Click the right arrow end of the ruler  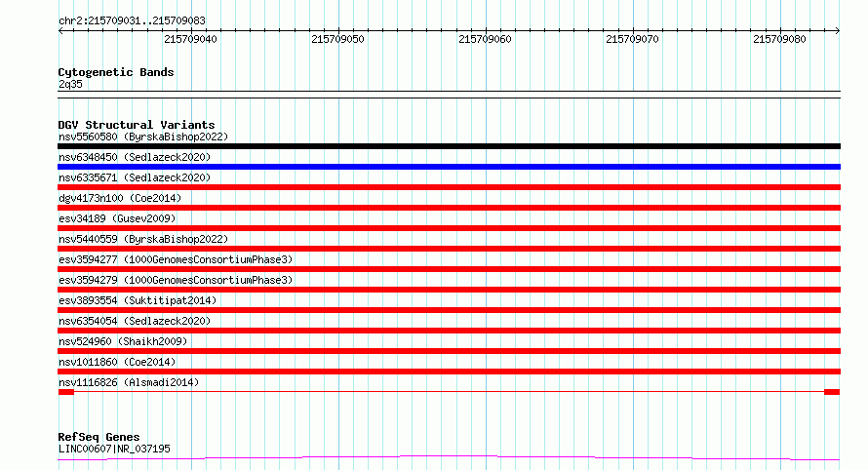838,31
